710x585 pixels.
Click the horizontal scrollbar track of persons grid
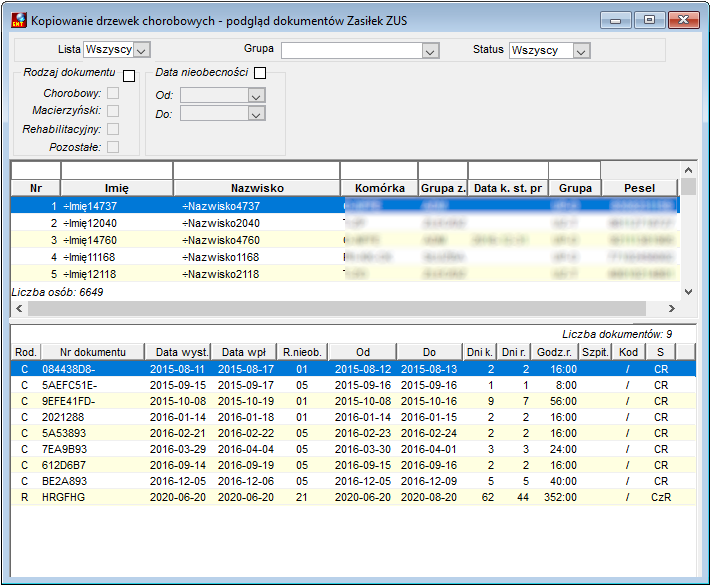click(336, 308)
